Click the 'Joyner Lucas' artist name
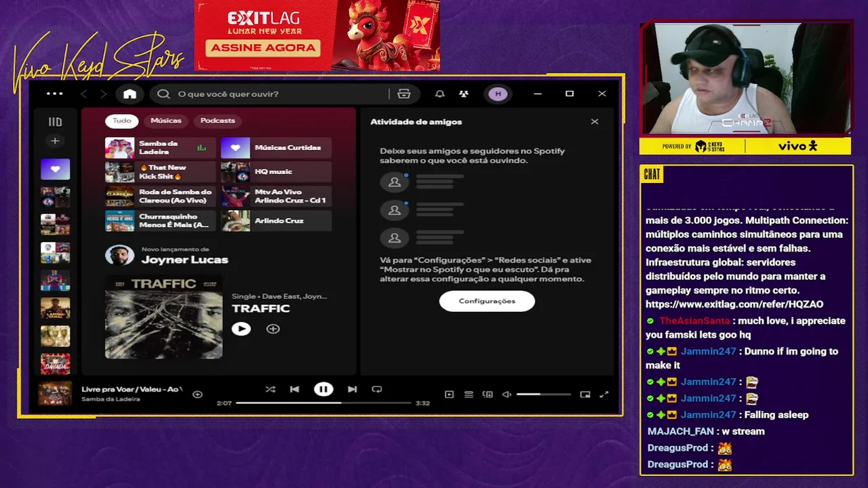This screenshot has height=488, width=868. click(184, 260)
